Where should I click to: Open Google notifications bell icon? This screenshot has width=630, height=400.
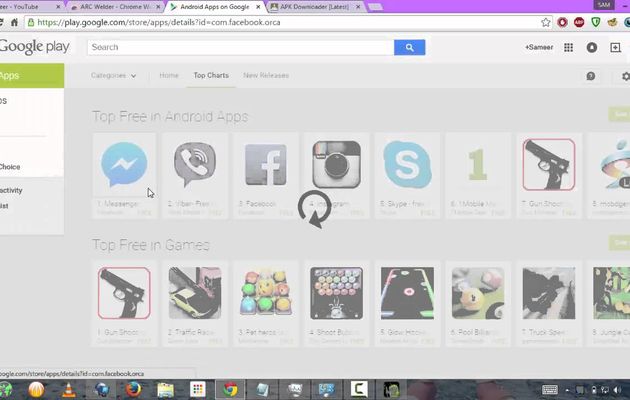(x=591, y=47)
